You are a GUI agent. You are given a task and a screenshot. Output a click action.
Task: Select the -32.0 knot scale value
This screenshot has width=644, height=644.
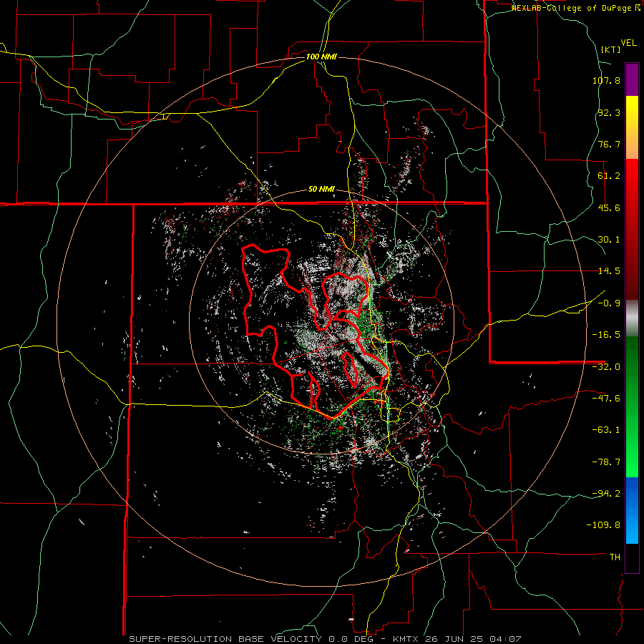tap(606, 367)
